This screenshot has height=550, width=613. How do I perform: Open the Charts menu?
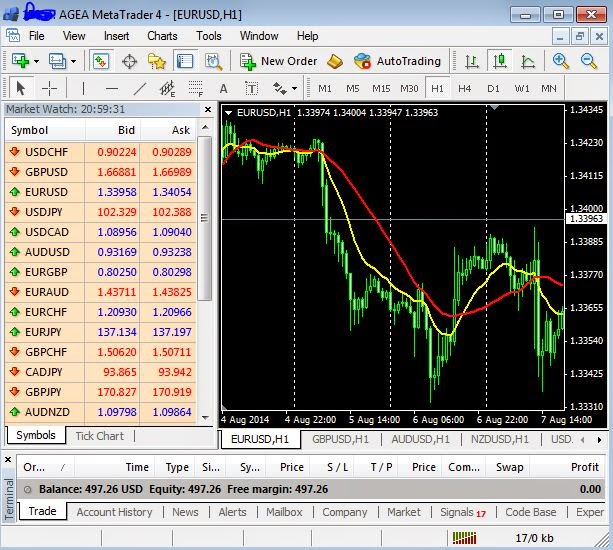(162, 36)
